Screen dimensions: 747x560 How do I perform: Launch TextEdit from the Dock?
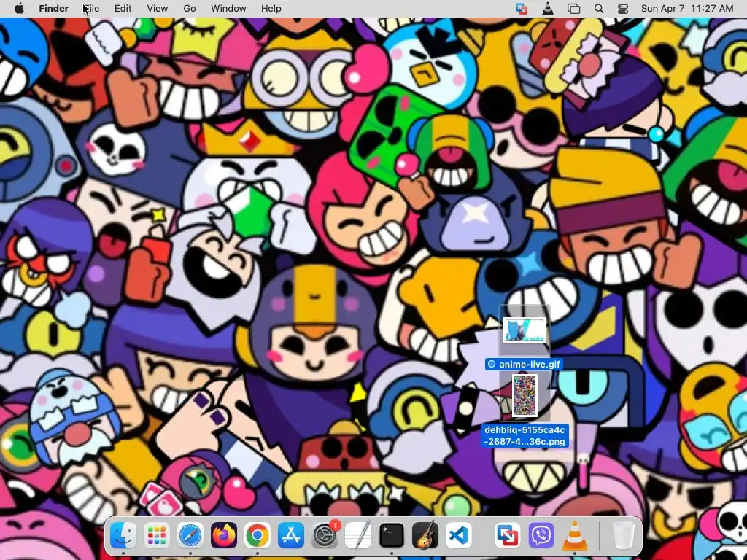(357, 534)
